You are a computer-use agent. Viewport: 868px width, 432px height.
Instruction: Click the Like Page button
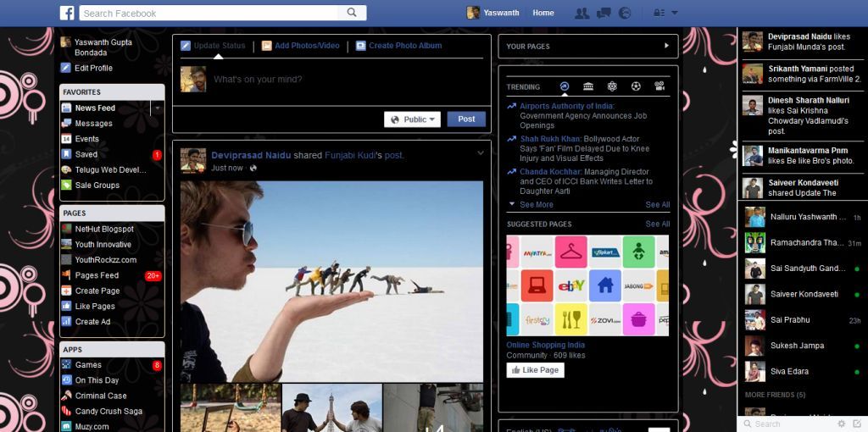click(536, 370)
